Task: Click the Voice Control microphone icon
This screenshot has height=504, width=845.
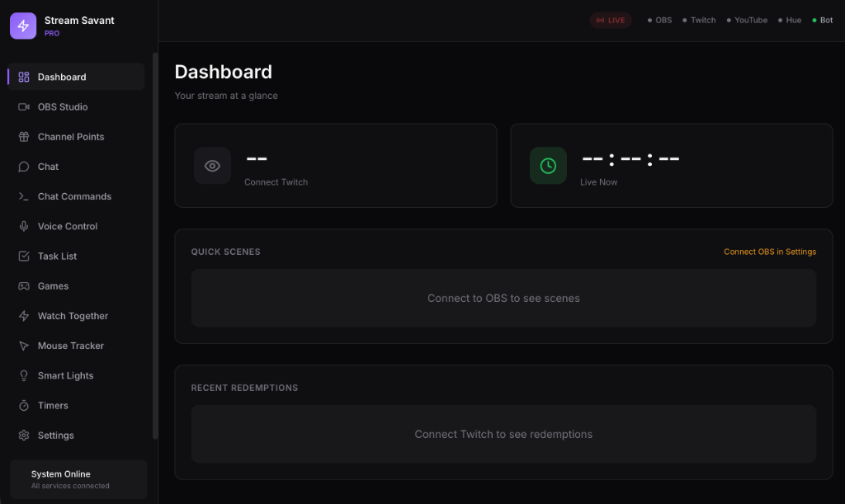Action: 24,226
